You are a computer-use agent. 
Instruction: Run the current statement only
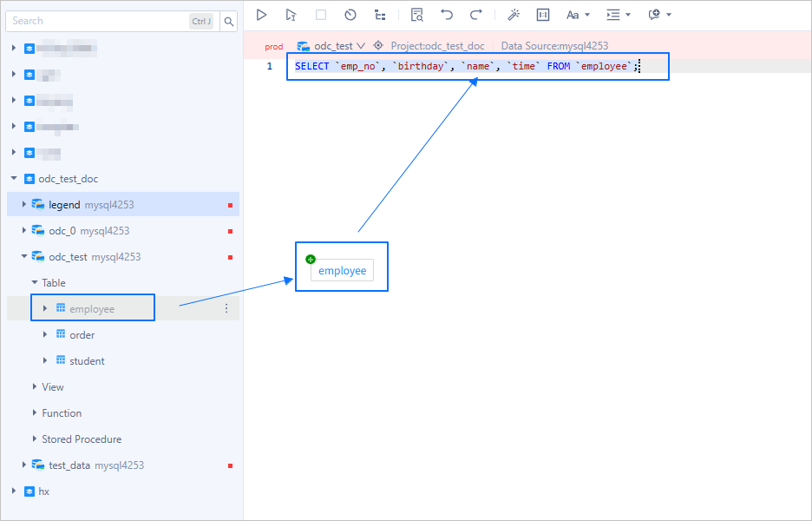pos(291,14)
